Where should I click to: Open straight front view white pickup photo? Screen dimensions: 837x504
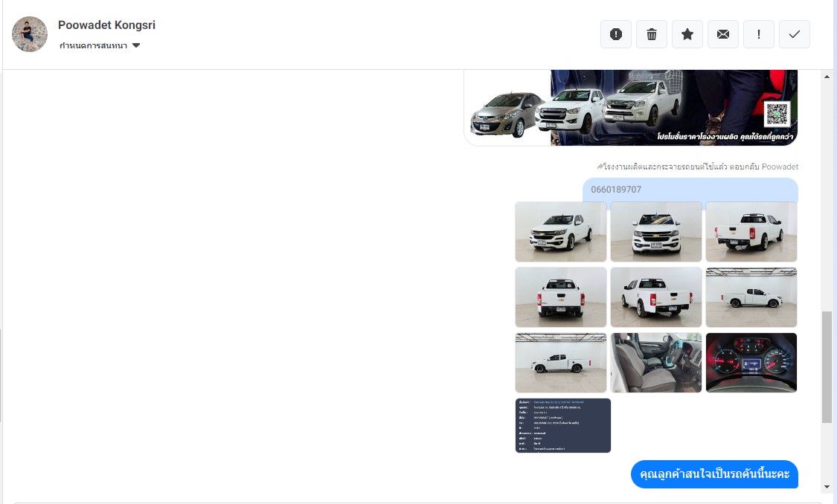click(656, 231)
